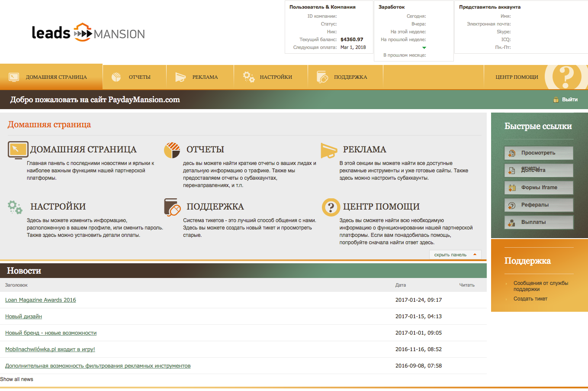Click Show all news
588x391 pixels.
coord(16,379)
